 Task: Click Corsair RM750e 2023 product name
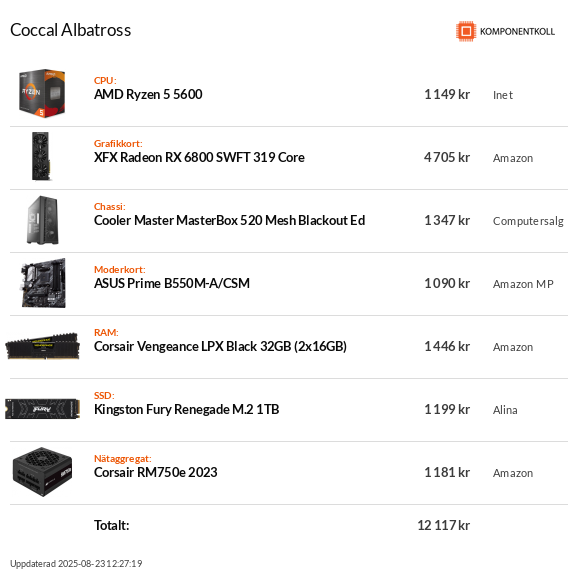[x=156, y=472]
